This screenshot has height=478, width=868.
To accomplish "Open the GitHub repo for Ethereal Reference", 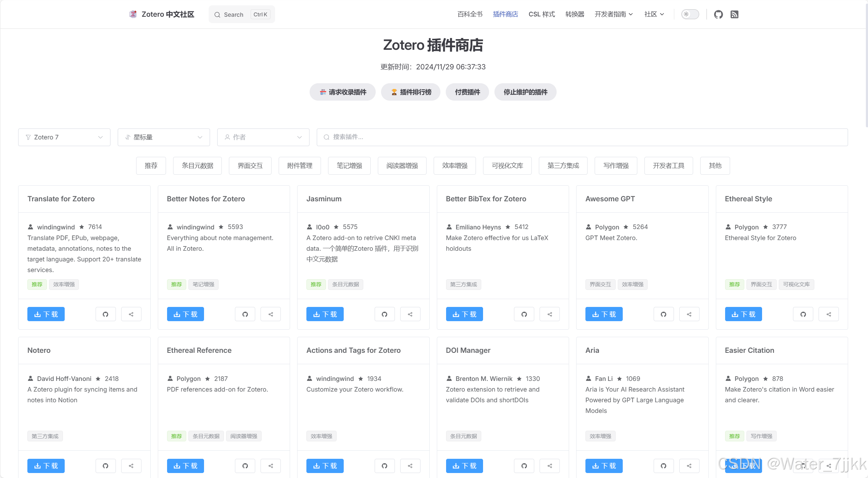I will pyautogui.click(x=245, y=466).
